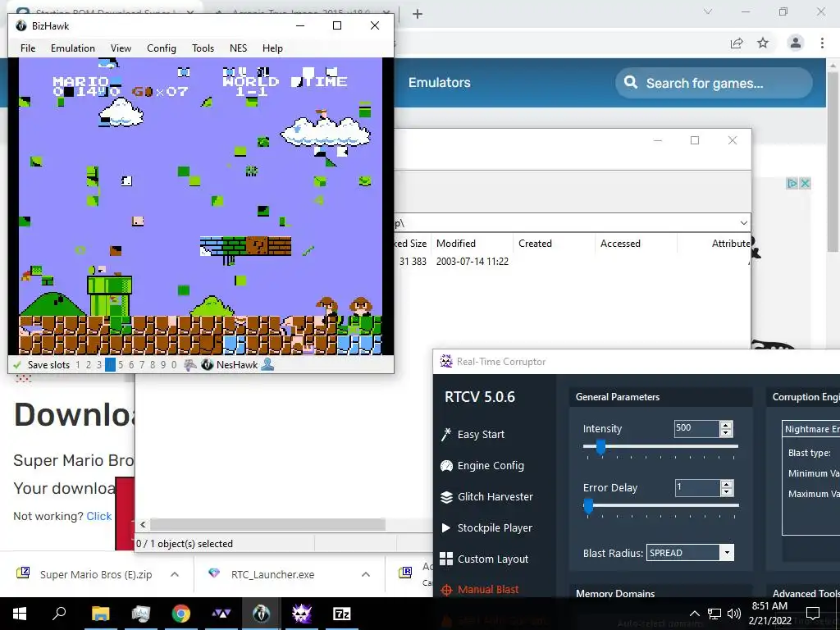Open the File menu in BizHawk
This screenshot has width=840, height=630.
(x=28, y=48)
